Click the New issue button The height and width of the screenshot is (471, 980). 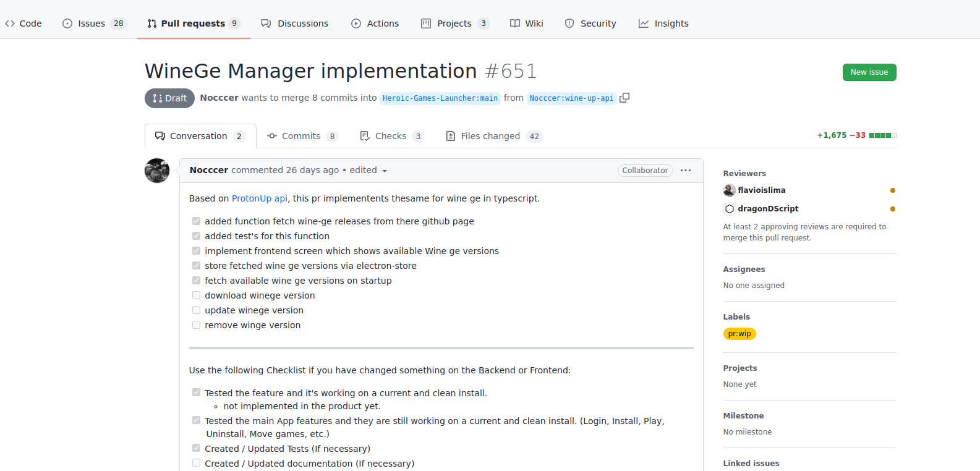pyautogui.click(x=869, y=72)
